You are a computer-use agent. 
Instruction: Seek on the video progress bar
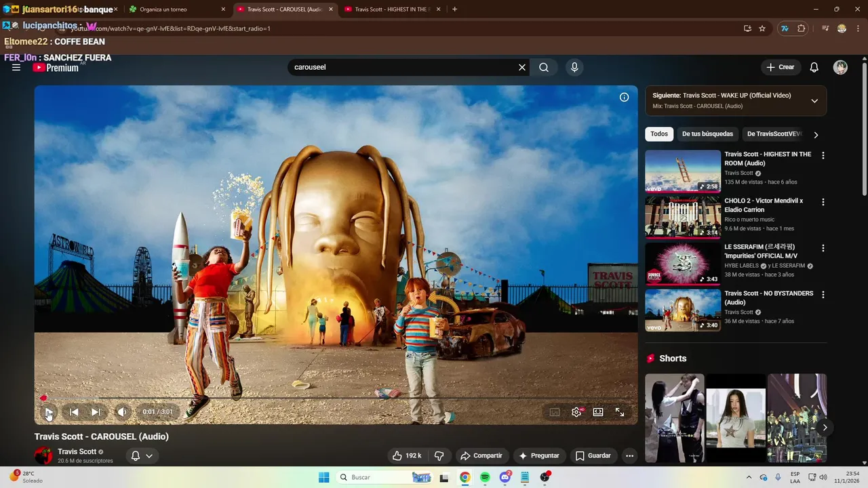[x=336, y=398]
